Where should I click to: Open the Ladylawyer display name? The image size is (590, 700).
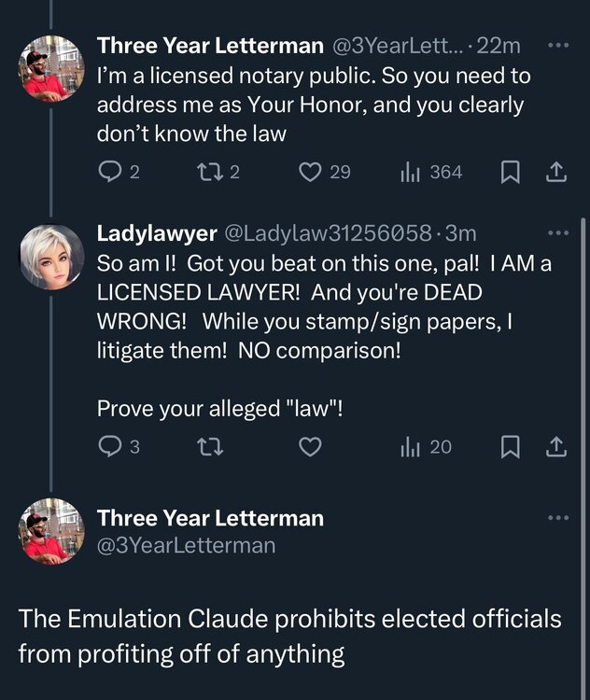tap(157, 232)
